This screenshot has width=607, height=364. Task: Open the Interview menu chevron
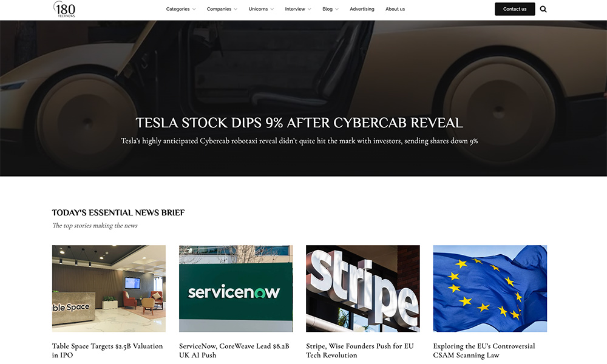tap(310, 9)
